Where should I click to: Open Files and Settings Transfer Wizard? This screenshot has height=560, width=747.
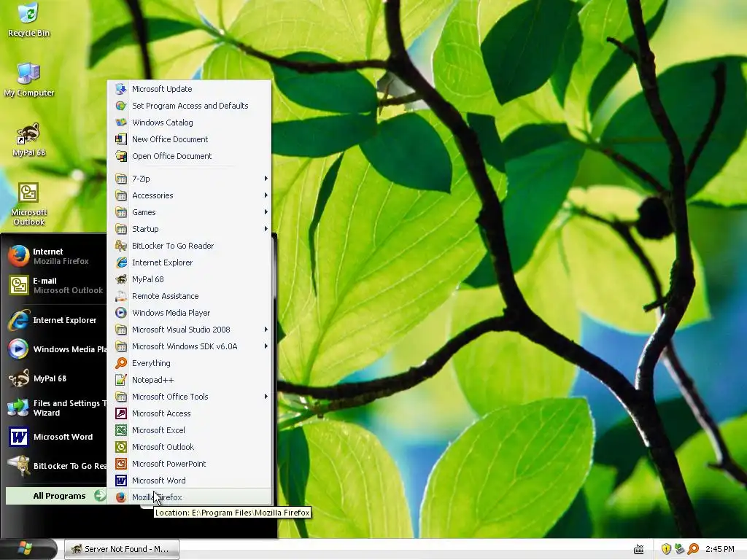tap(55, 408)
